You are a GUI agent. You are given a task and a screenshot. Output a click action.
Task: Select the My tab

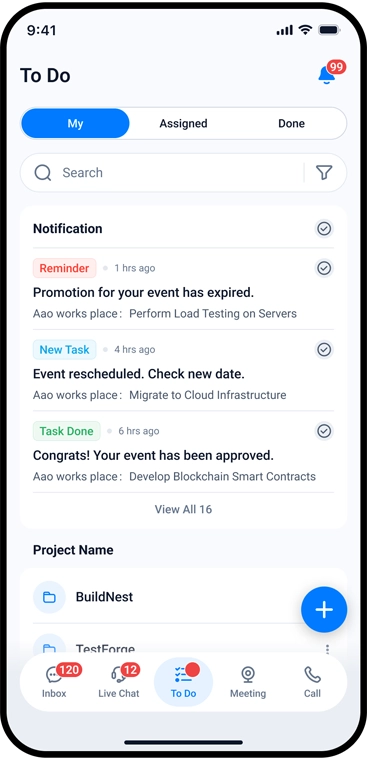76,123
